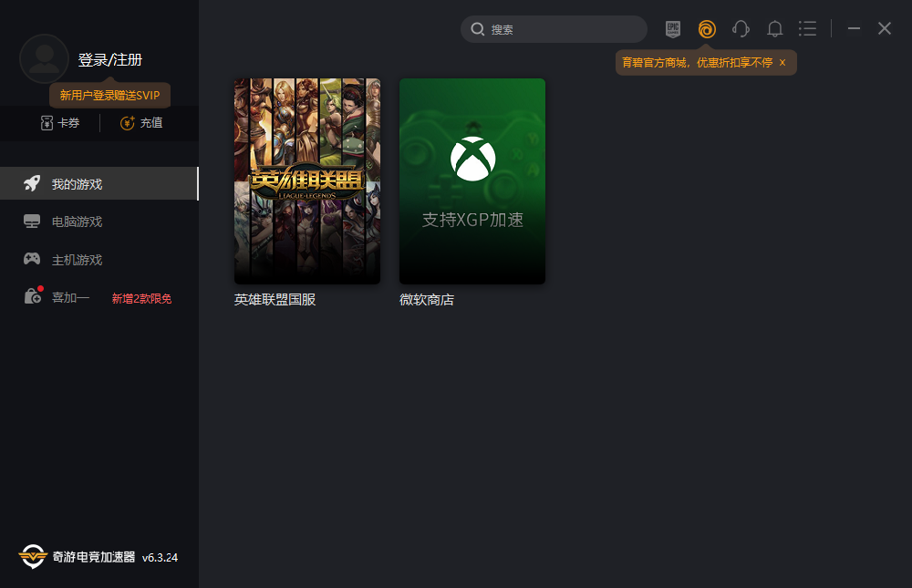Viewport: 912px width, 588px height.
Task: Open the Epic Games store icon
Action: click(x=673, y=28)
